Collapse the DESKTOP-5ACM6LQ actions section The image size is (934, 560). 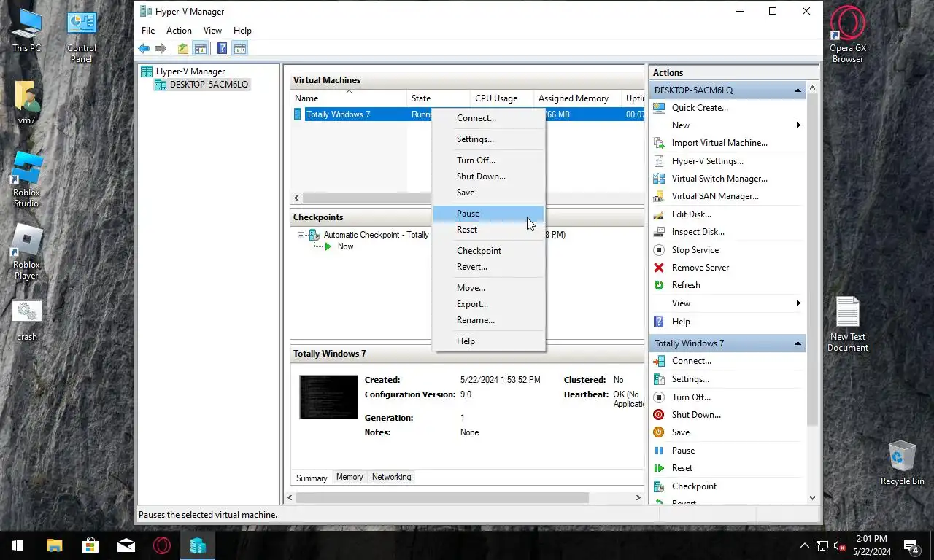[x=798, y=90]
